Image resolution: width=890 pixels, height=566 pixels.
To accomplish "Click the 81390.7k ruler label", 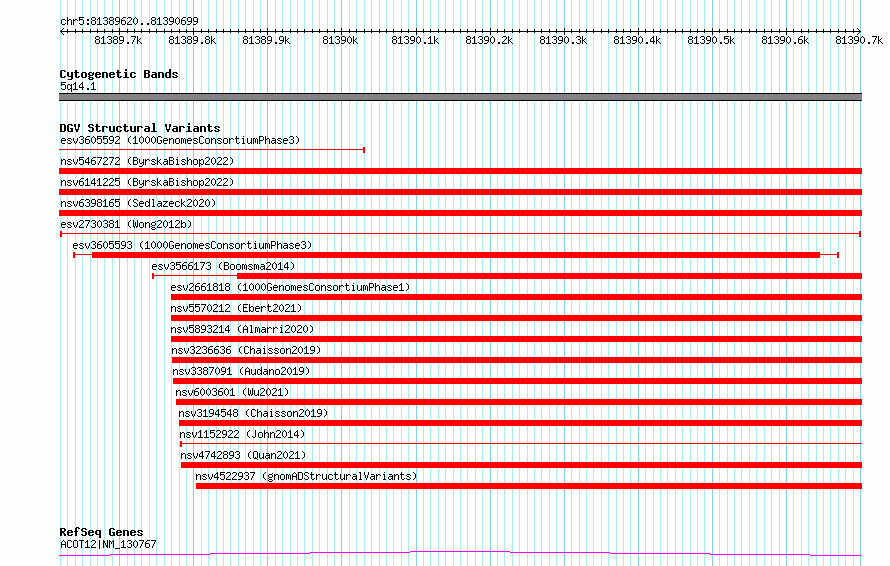I will pyautogui.click(x=859, y=40).
